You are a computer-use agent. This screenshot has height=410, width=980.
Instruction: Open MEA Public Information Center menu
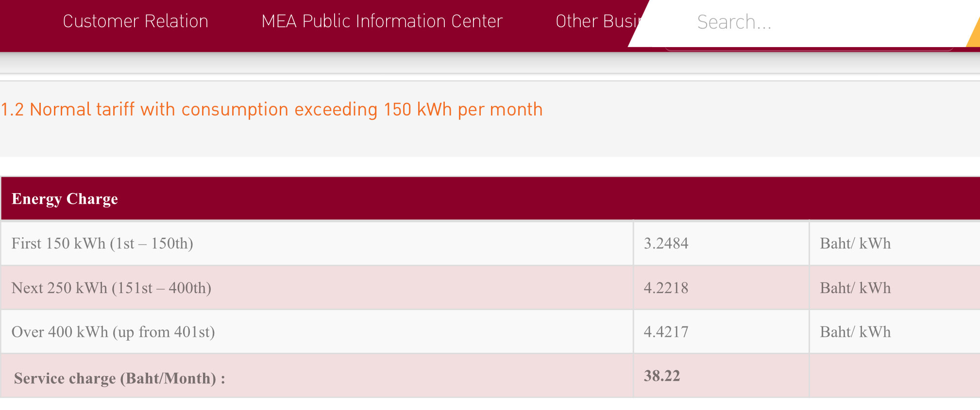tap(382, 21)
